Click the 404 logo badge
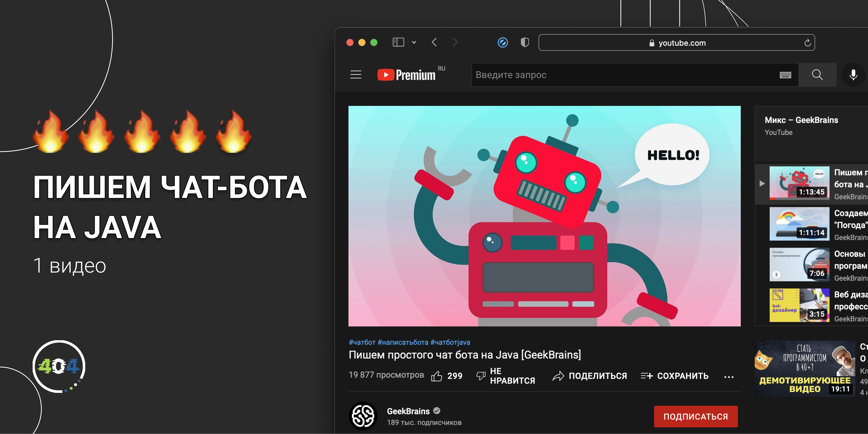This screenshot has height=434, width=868. [x=59, y=366]
